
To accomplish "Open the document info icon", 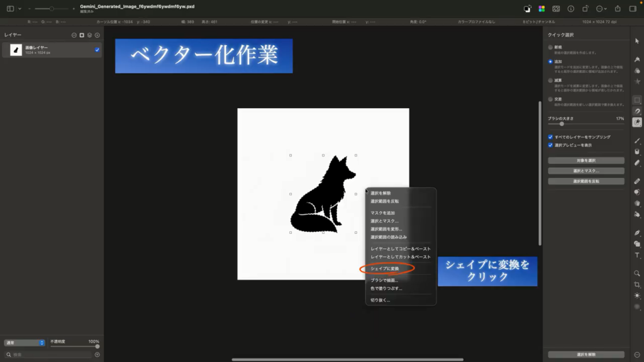I will tap(571, 9).
